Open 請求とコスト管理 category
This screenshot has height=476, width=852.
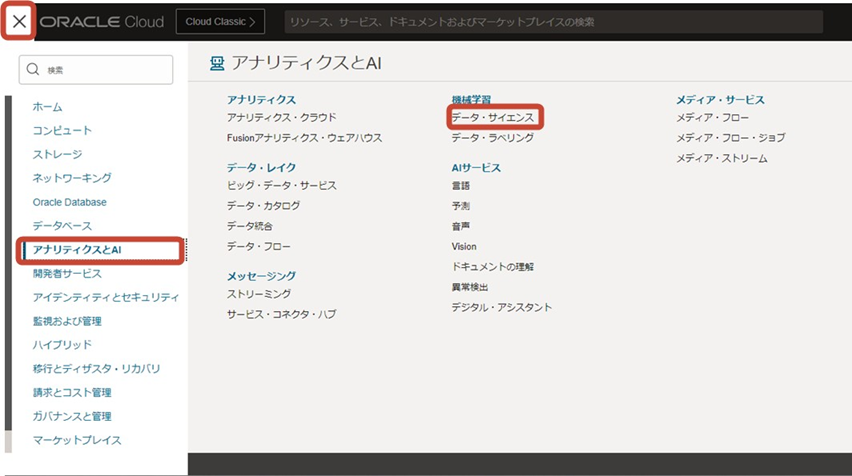72,392
